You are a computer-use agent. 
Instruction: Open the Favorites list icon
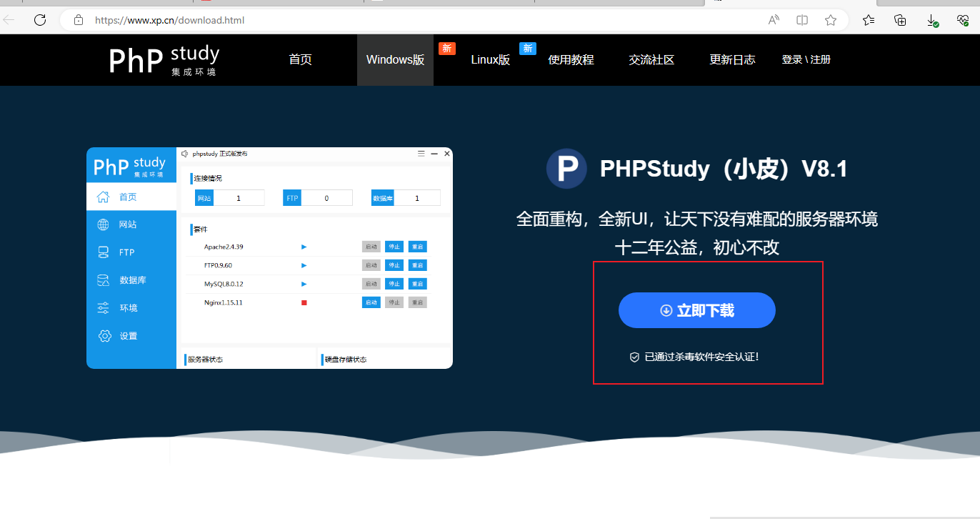click(869, 20)
